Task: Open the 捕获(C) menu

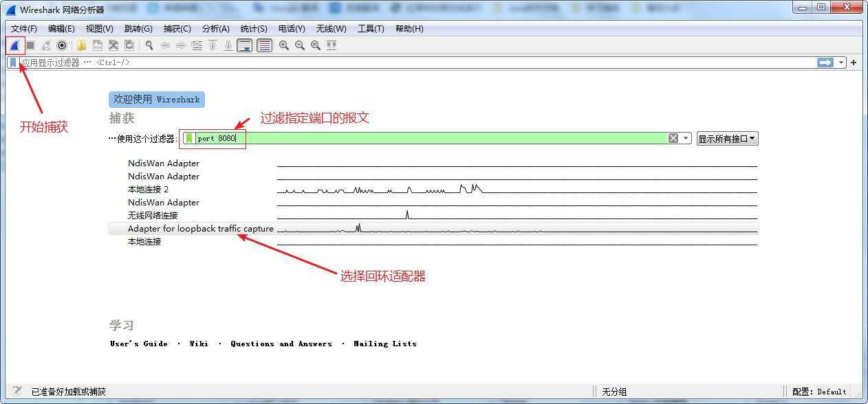Action: pyautogui.click(x=177, y=29)
